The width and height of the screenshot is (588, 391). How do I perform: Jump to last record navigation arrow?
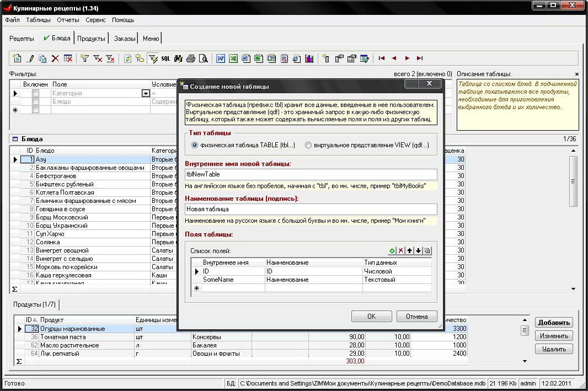click(x=420, y=58)
